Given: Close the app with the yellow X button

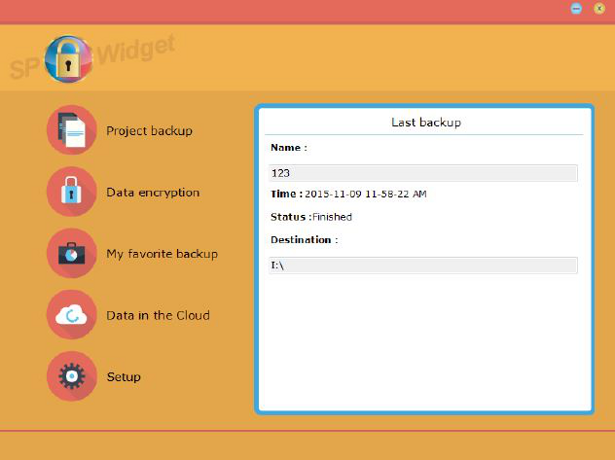Looking at the screenshot, I should (599, 8).
